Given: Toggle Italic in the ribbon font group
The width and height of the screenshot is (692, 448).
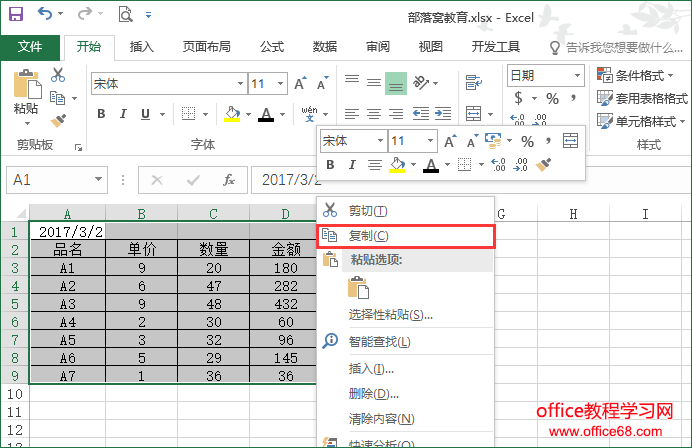Looking at the screenshot, I should (x=127, y=114).
